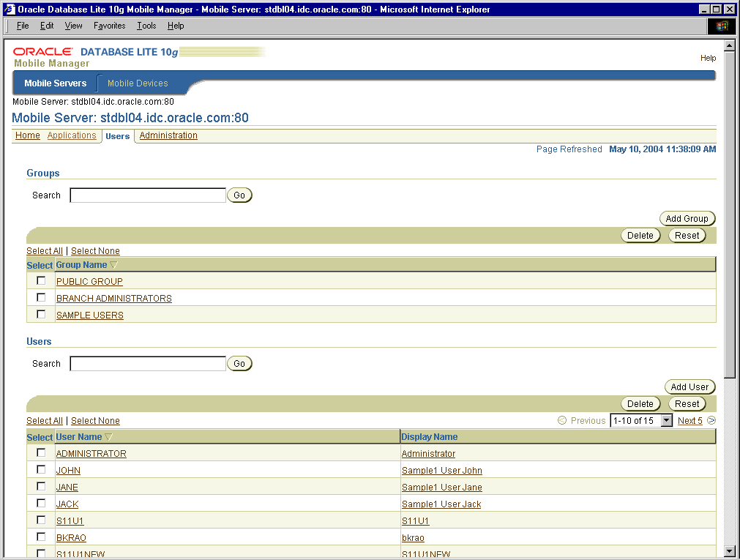The width and height of the screenshot is (740, 560).
Task: Open the BKRAO user link
Action: (71, 538)
